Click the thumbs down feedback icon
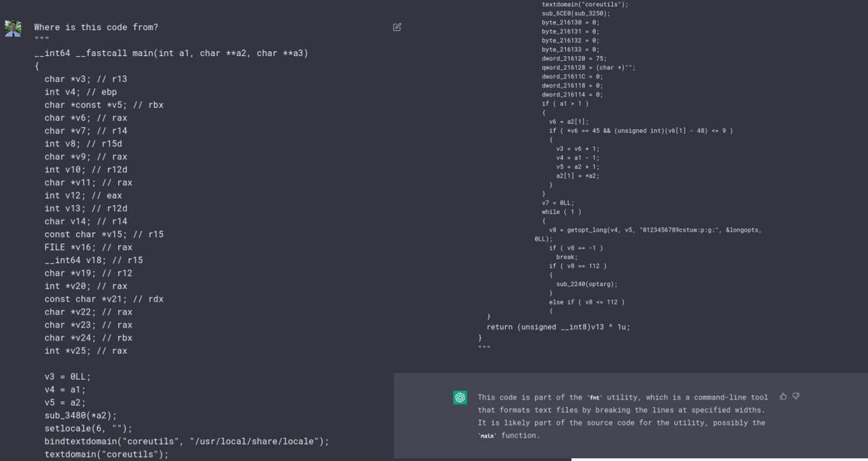Image resolution: width=868 pixels, height=461 pixels. (x=795, y=396)
